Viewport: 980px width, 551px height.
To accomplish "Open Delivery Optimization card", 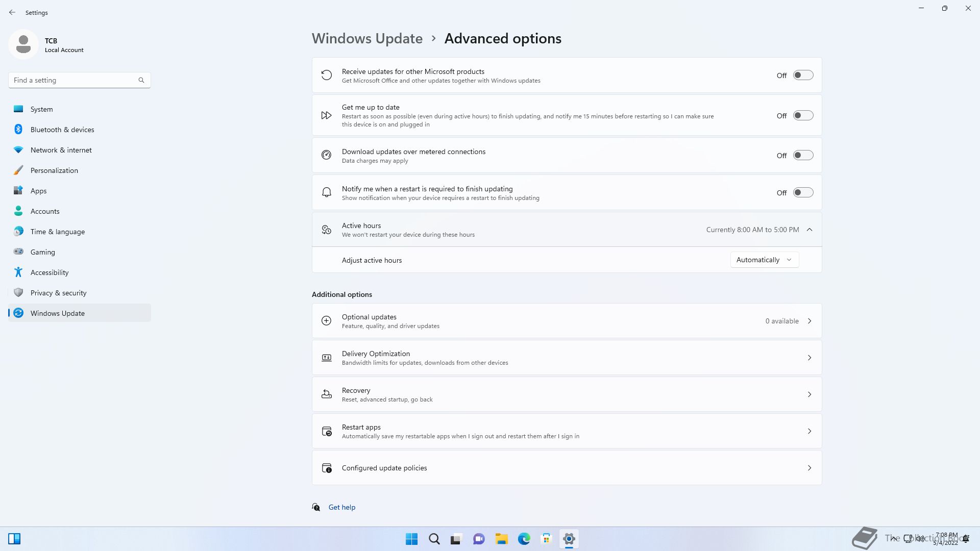I will click(567, 358).
